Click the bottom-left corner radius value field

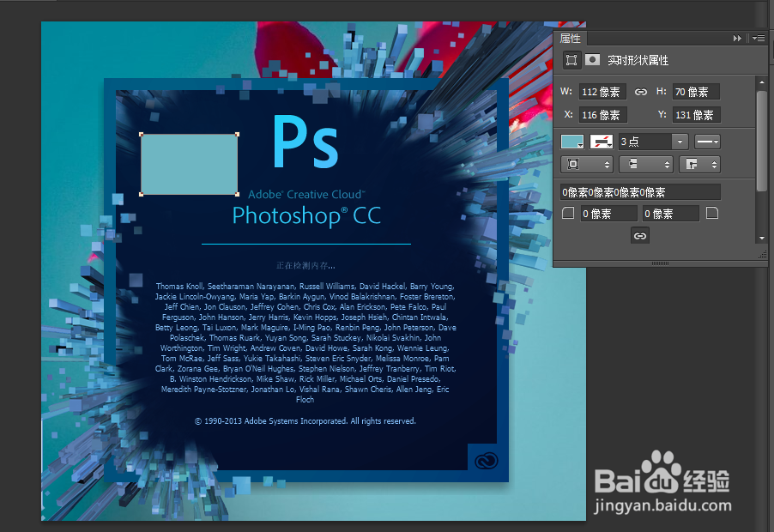[608, 214]
